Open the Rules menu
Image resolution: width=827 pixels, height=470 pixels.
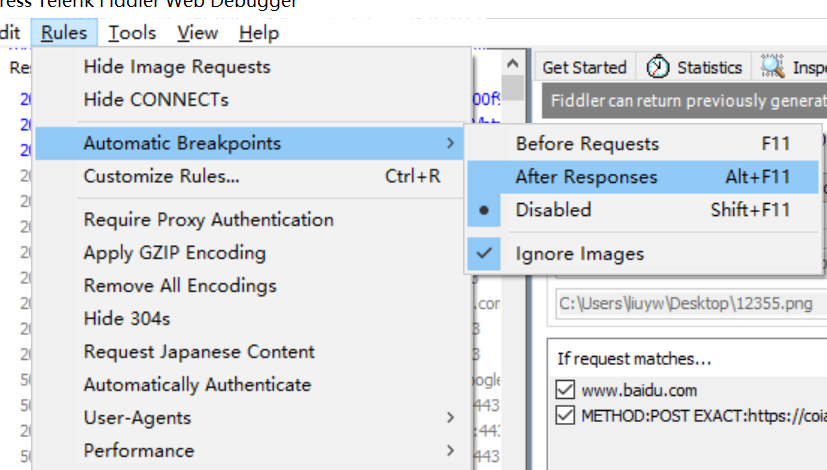(x=64, y=33)
